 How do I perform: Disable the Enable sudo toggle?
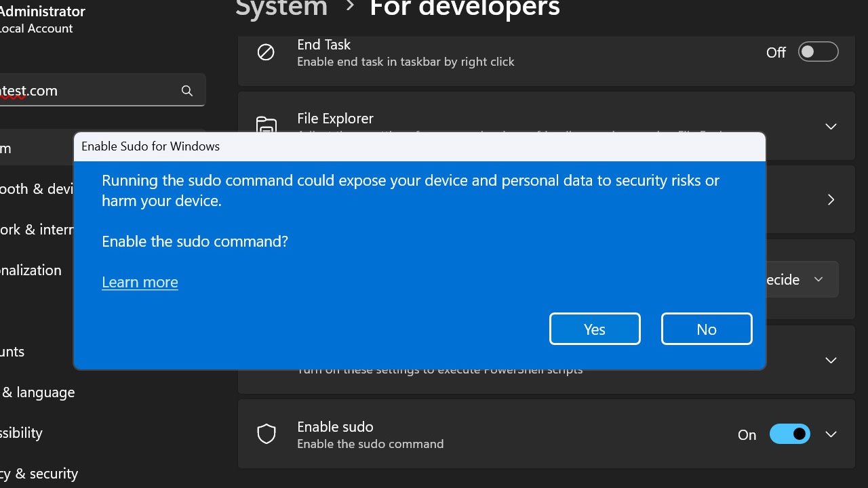(789, 434)
